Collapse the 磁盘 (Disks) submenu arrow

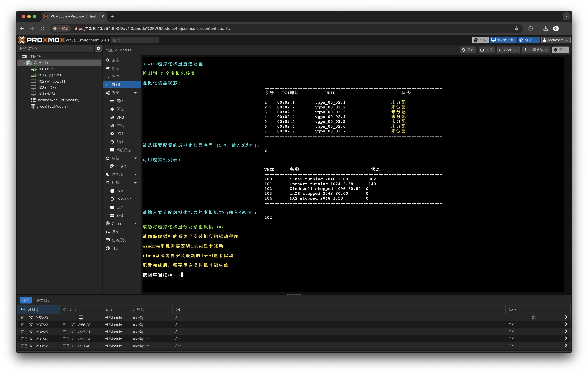(x=135, y=183)
